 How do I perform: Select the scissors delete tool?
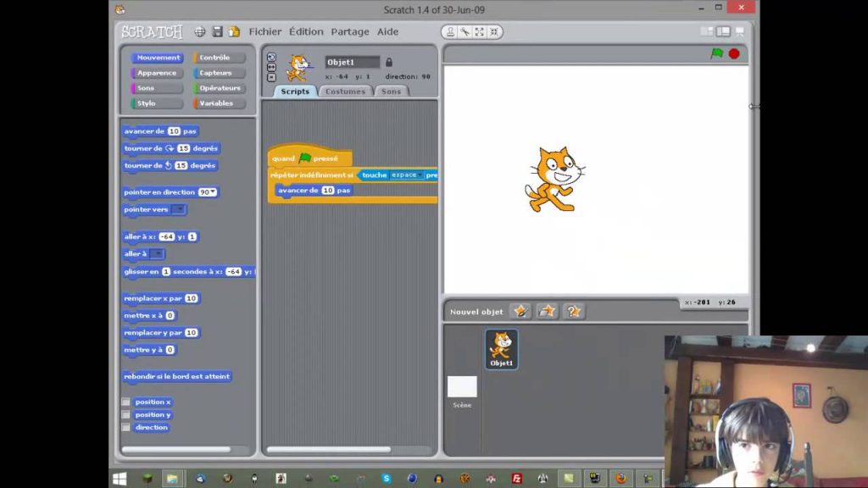click(x=465, y=32)
